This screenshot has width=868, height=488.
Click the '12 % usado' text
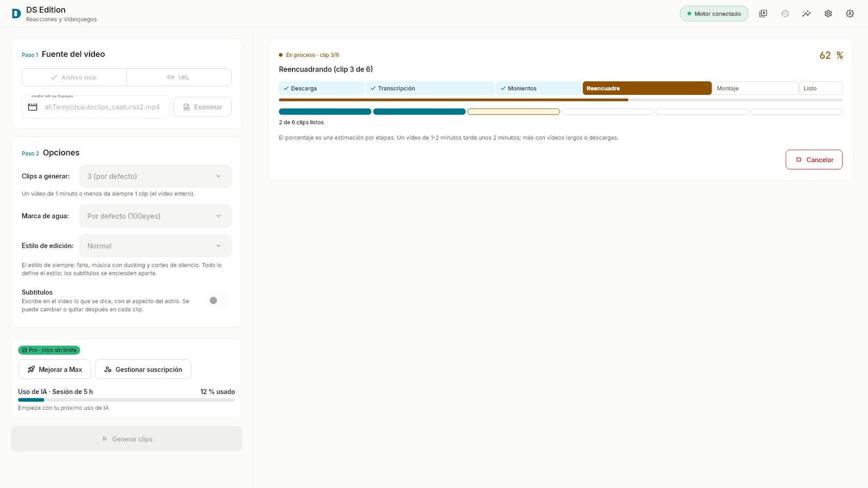[218, 391]
